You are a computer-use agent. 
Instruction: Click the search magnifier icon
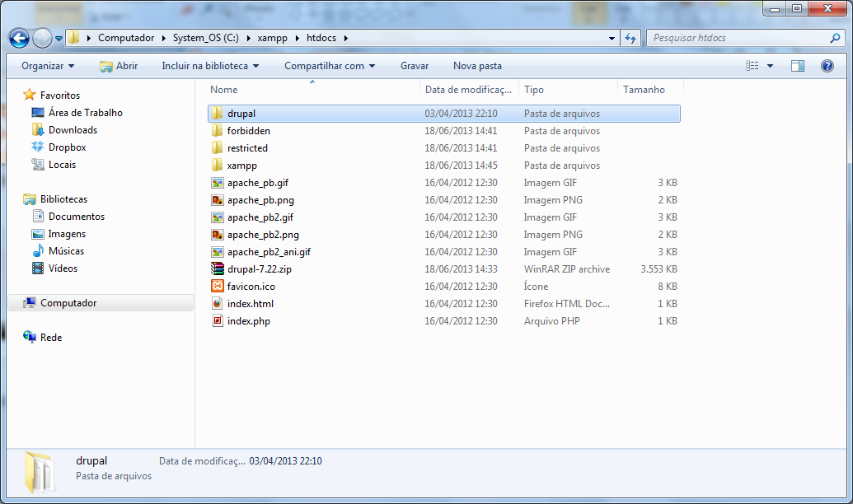tap(835, 38)
